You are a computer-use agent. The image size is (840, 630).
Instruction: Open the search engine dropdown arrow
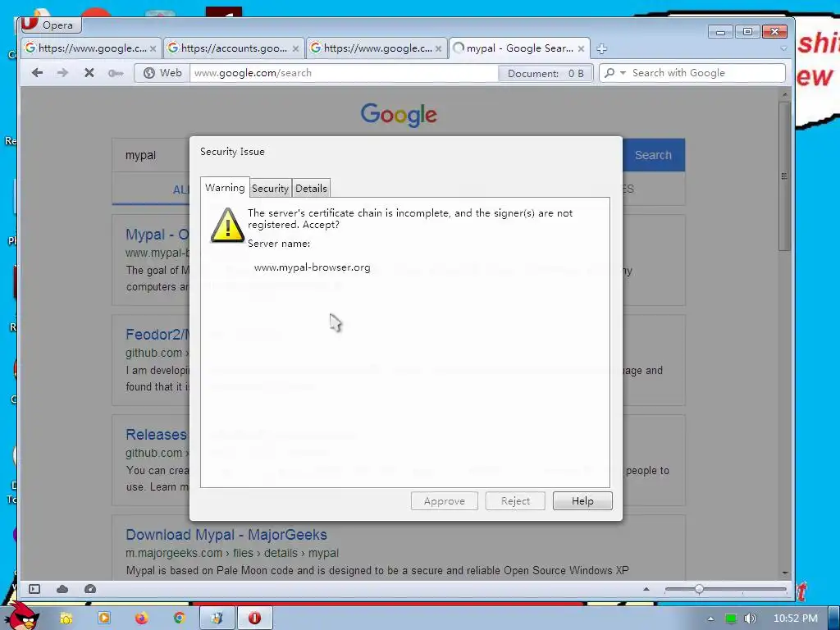[x=623, y=73]
